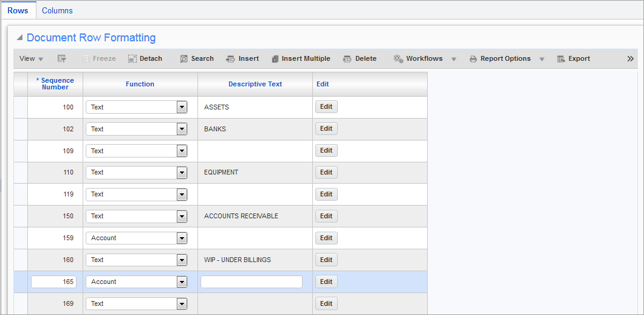
Task: Open the Workflows dropdown arrow
Action: point(454,59)
